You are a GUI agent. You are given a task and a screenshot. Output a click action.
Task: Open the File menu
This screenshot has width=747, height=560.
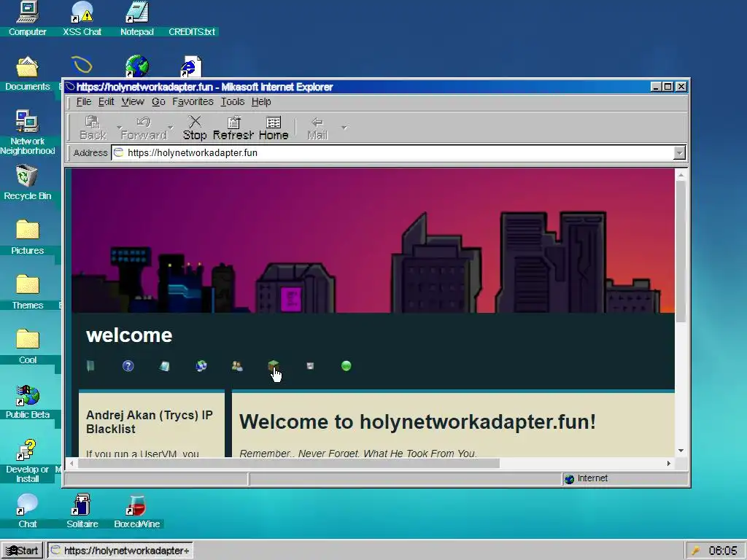[83, 101]
